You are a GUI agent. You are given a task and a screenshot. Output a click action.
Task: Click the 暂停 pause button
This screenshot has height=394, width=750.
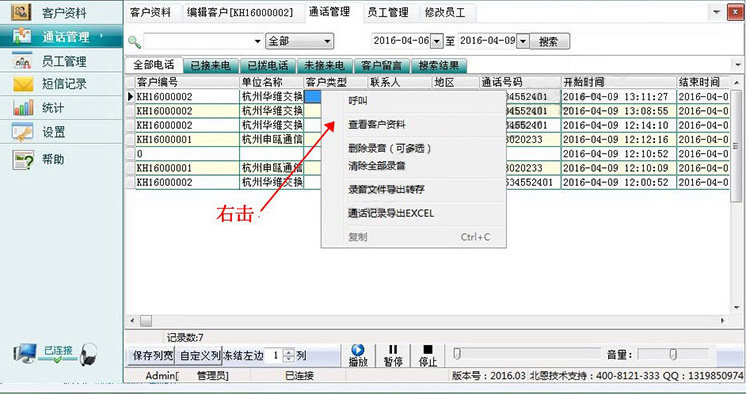pyautogui.click(x=393, y=355)
